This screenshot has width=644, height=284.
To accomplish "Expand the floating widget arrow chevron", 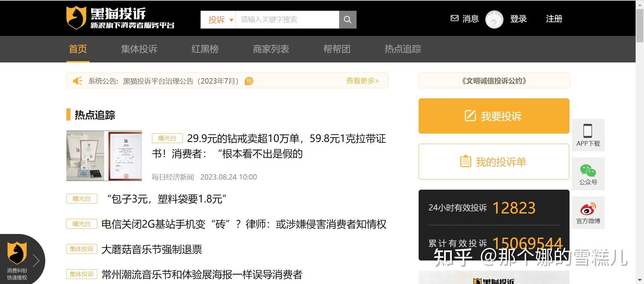I will [36, 261].
